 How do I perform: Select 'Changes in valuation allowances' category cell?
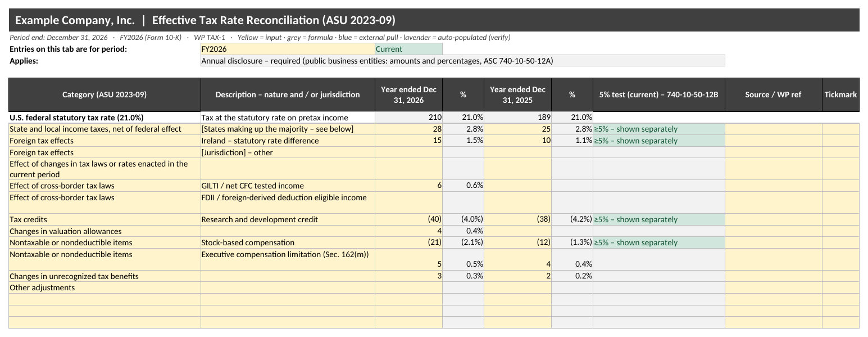(104, 231)
